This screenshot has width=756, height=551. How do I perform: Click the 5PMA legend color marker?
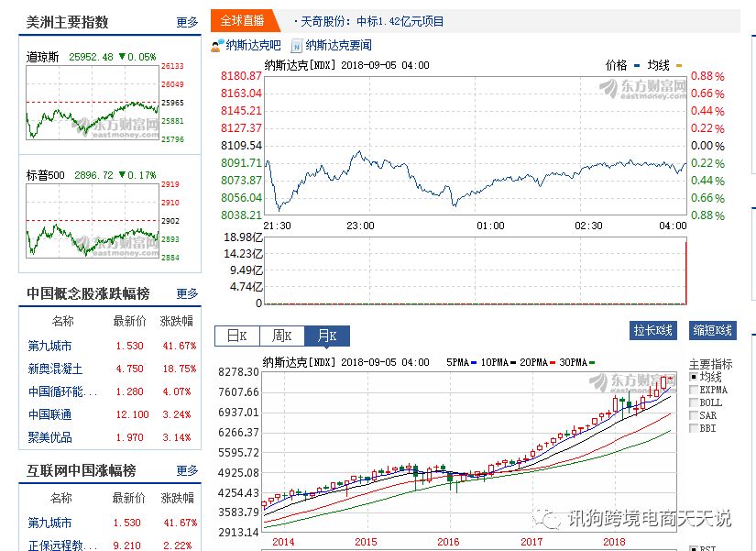[474, 362]
